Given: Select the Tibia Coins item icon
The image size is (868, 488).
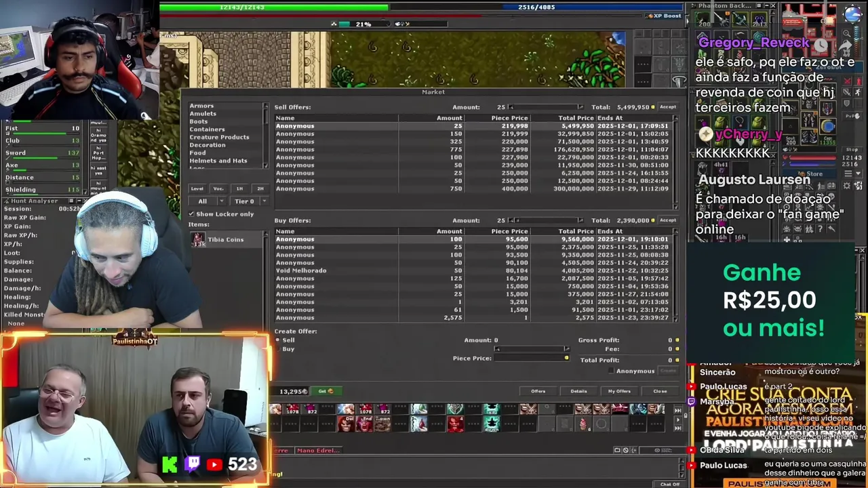Looking at the screenshot, I should [197, 239].
